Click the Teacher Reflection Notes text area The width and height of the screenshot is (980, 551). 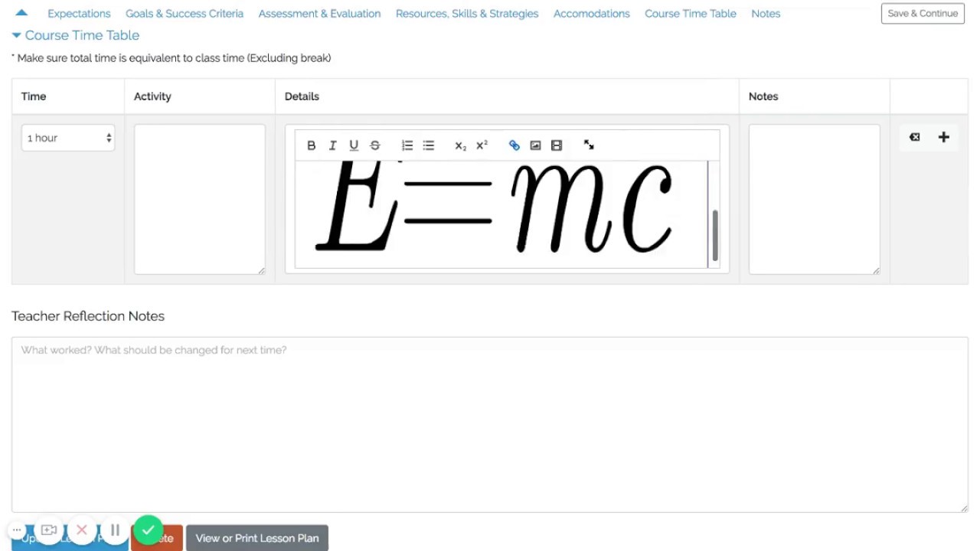490,425
